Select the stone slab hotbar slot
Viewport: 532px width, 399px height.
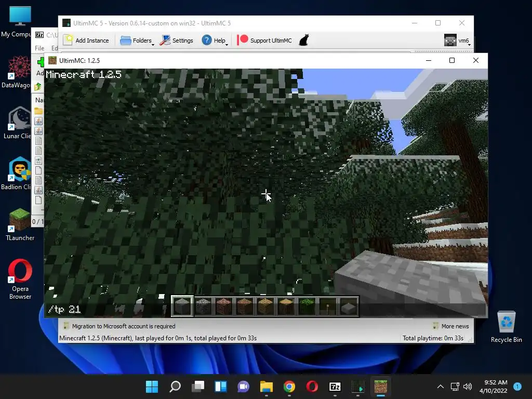[x=348, y=307]
